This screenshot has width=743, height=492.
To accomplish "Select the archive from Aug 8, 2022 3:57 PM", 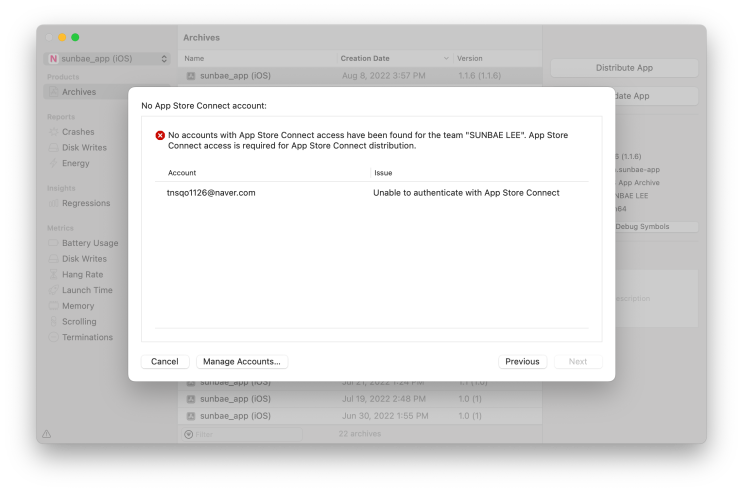I will pos(360,76).
